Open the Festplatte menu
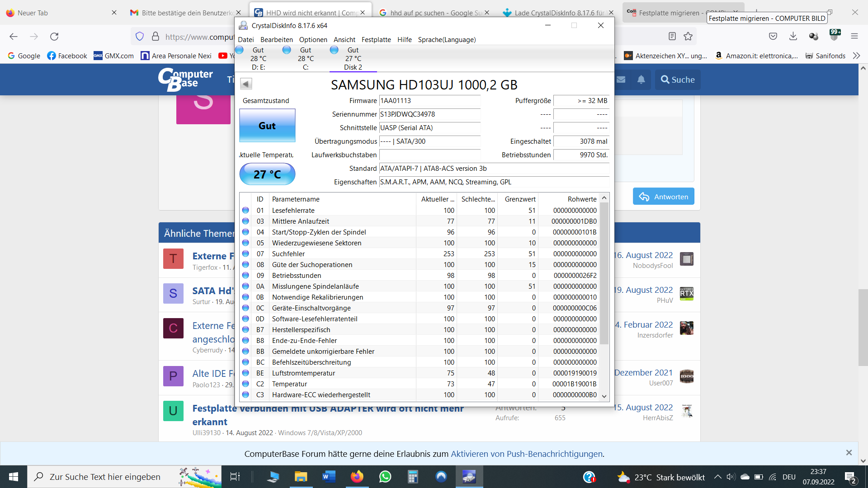 pos(376,40)
